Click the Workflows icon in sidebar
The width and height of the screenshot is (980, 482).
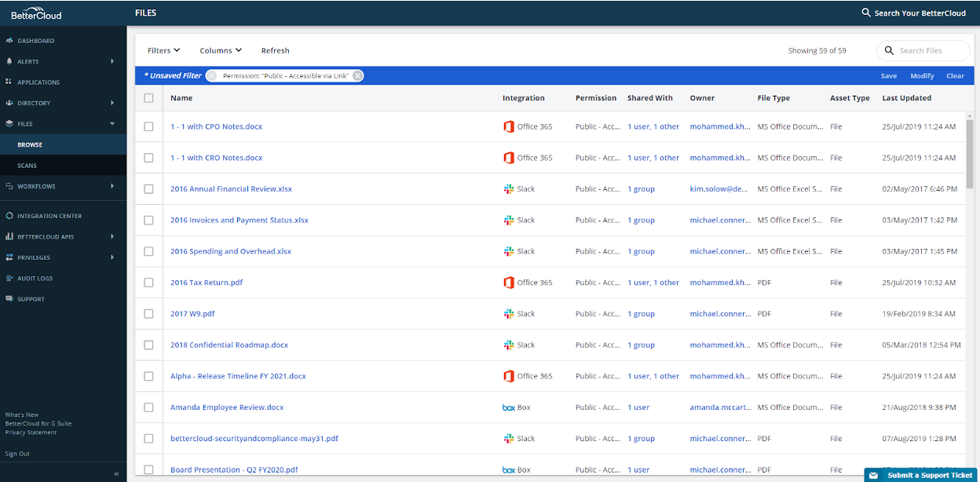[x=9, y=186]
